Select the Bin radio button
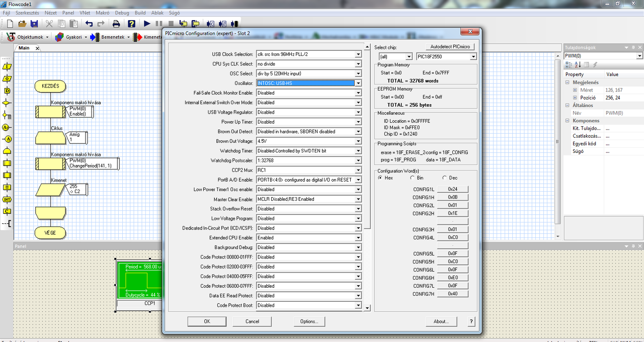This screenshot has width=644, height=342. (413, 178)
